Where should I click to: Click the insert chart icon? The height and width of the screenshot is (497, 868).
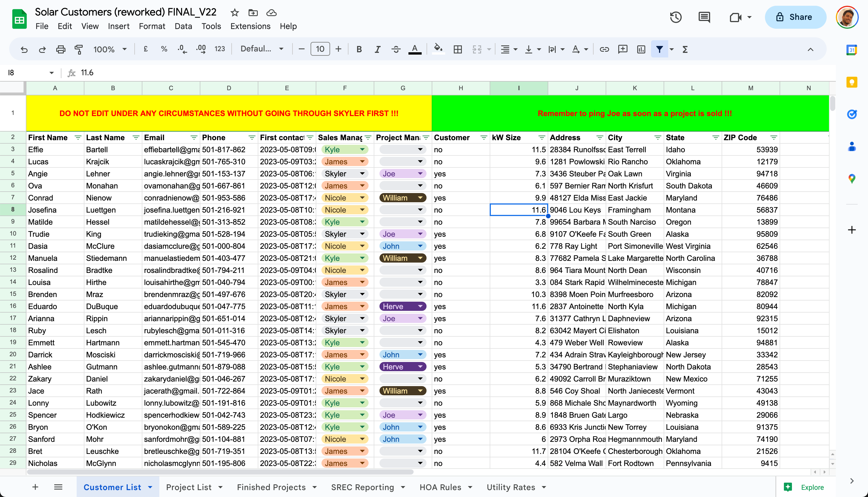tap(641, 49)
